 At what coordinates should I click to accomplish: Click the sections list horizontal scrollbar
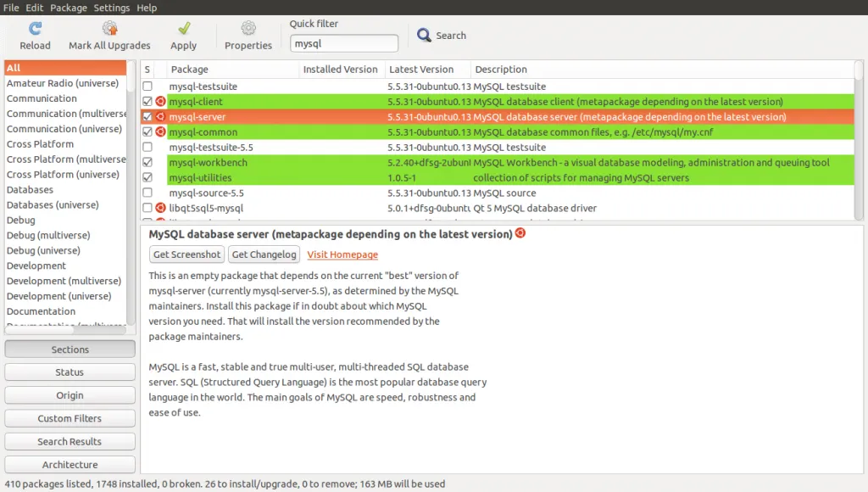66,330
